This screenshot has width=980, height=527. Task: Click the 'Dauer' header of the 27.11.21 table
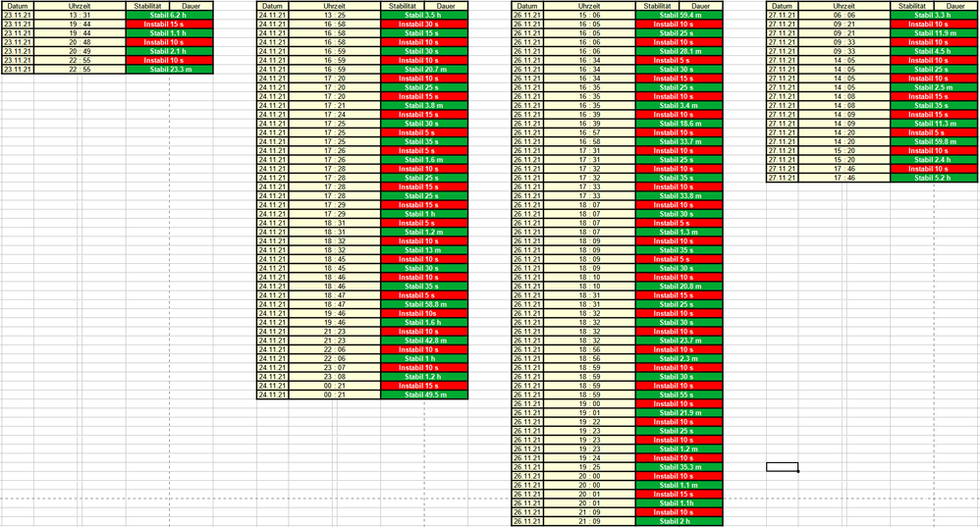point(955,6)
